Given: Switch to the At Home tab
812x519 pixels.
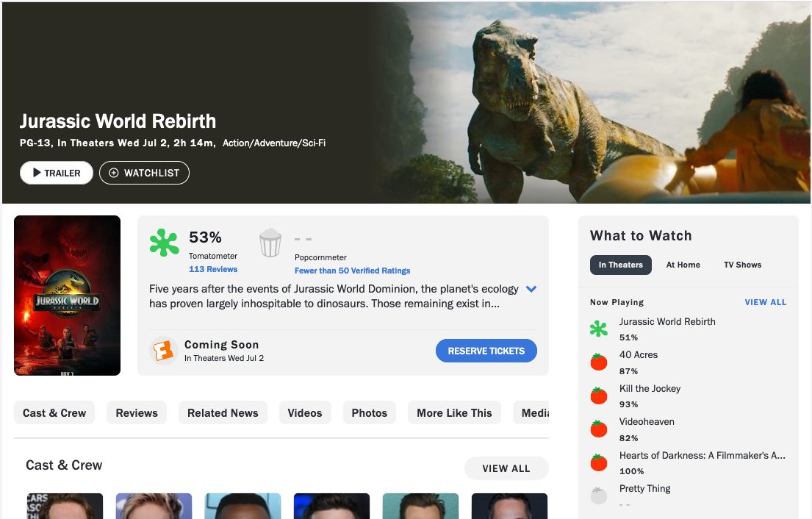Looking at the screenshot, I should [x=683, y=265].
